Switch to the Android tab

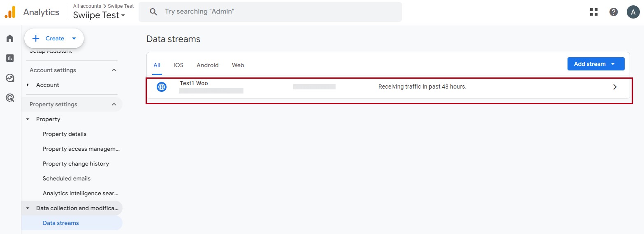(207, 65)
